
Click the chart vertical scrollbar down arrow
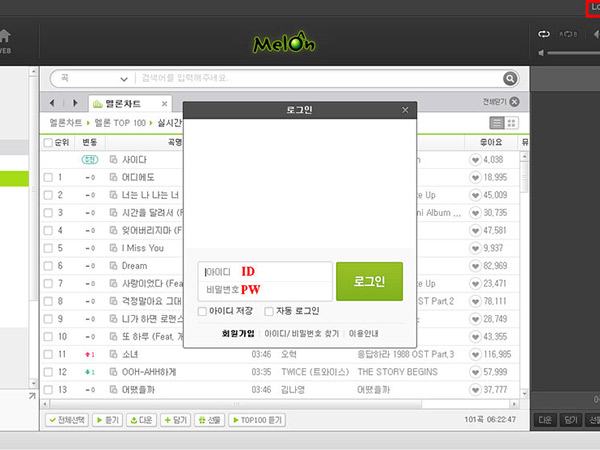[524, 393]
